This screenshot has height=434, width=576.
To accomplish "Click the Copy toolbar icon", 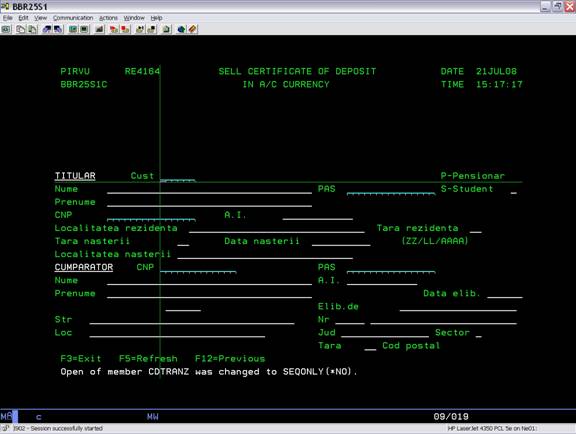I will pyautogui.click(x=21, y=29).
